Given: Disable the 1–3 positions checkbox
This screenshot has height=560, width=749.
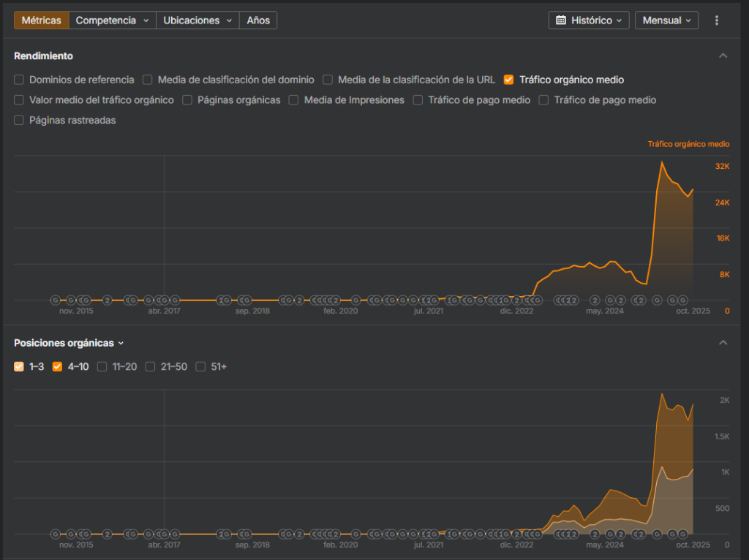Looking at the screenshot, I should 20,366.
